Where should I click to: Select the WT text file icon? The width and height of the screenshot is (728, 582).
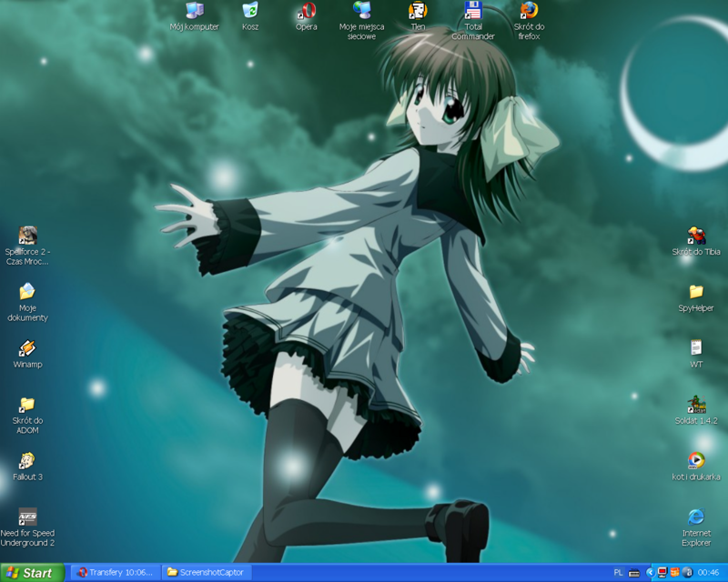point(696,354)
